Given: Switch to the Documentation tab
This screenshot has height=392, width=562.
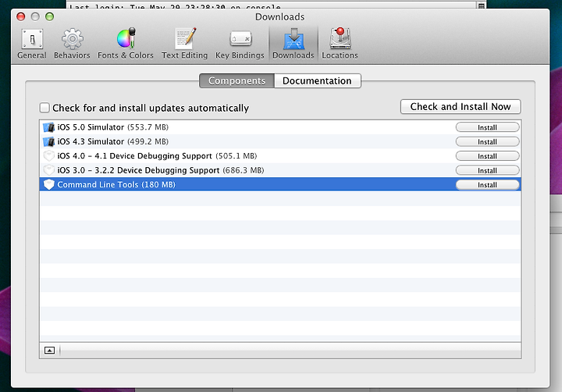Looking at the screenshot, I should point(318,80).
